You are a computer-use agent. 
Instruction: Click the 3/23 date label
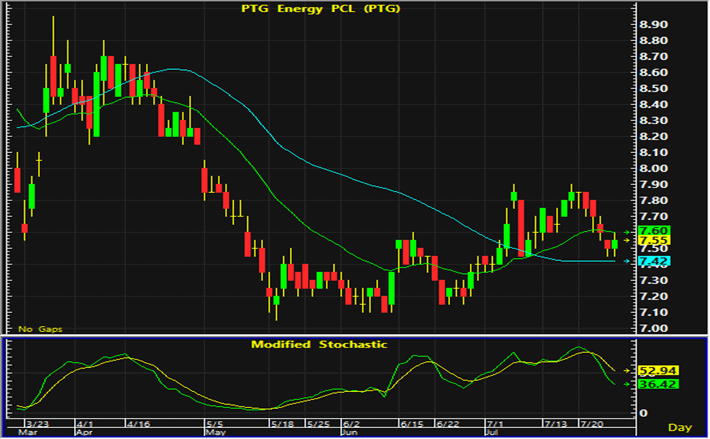tap(37, 424)
